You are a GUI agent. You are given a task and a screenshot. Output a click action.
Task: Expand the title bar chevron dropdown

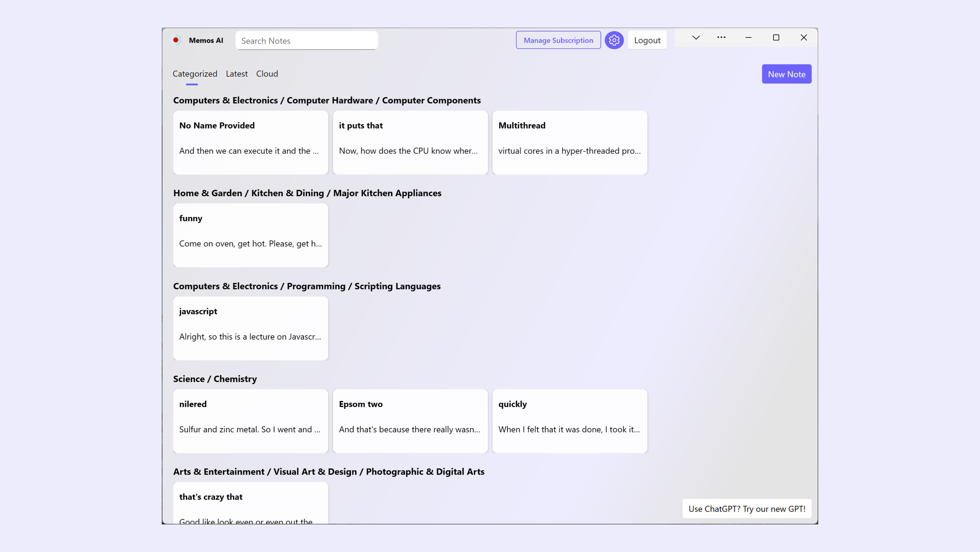[x=696, y=37]
